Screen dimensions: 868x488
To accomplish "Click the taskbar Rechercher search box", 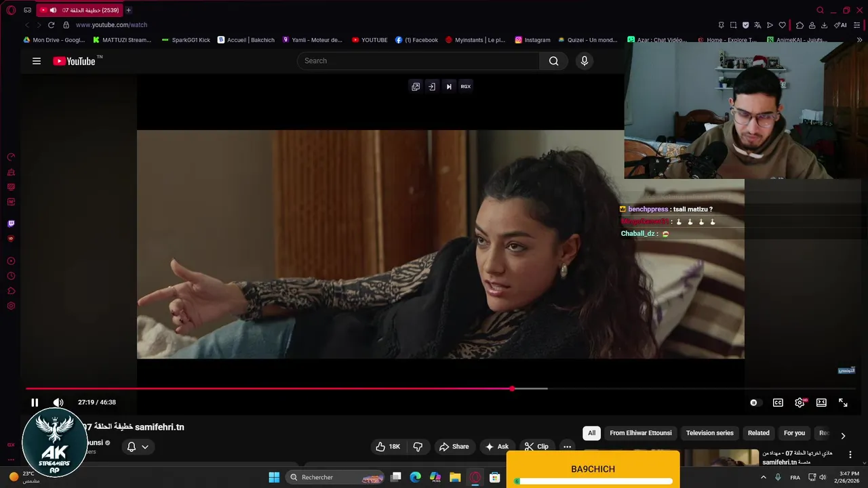I will (336, 477).
